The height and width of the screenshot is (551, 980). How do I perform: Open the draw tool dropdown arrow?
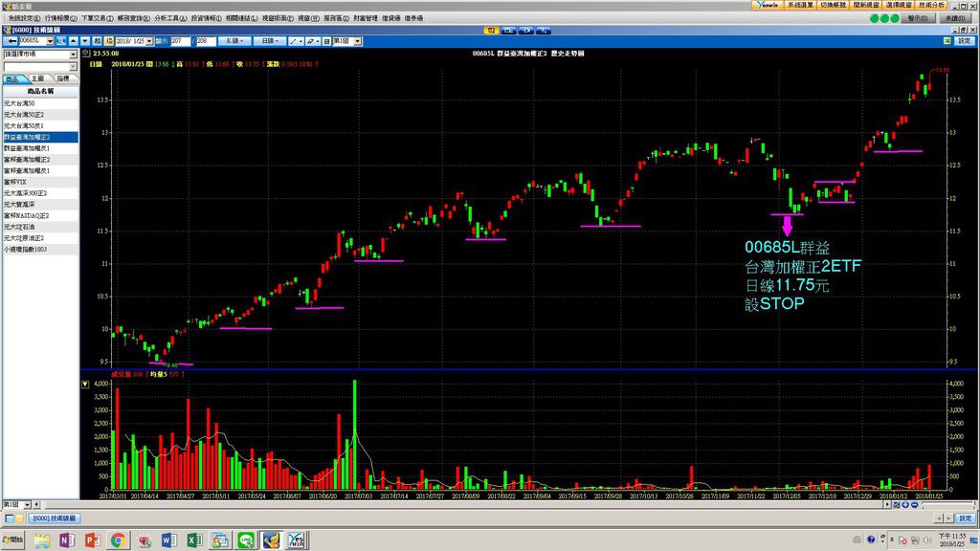point(301,41)
